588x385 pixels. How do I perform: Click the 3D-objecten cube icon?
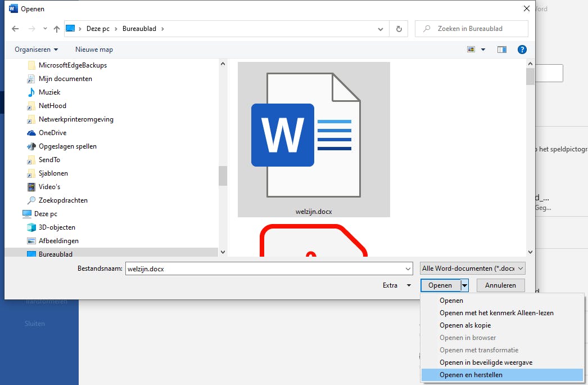click(31, 227)
